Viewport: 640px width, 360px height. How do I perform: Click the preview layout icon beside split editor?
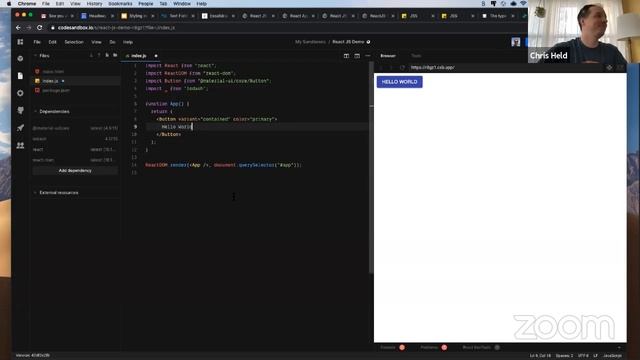pyautogui.click(x=357, y=56)
